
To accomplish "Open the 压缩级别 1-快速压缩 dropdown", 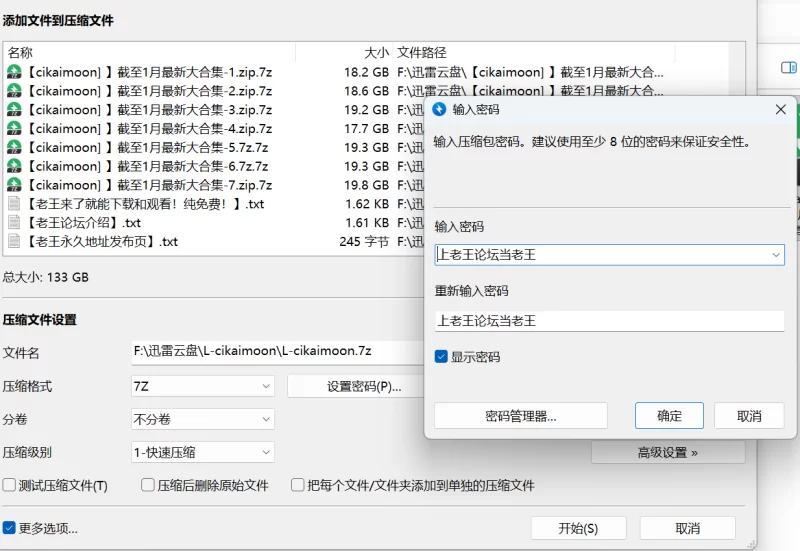I will (203, 453).
